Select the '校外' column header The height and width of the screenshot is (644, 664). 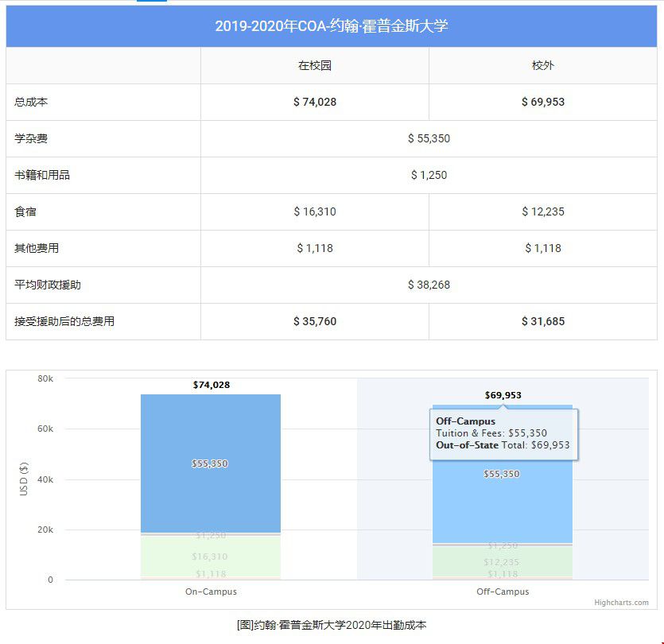pyautogui.click(x=543, y=66)
